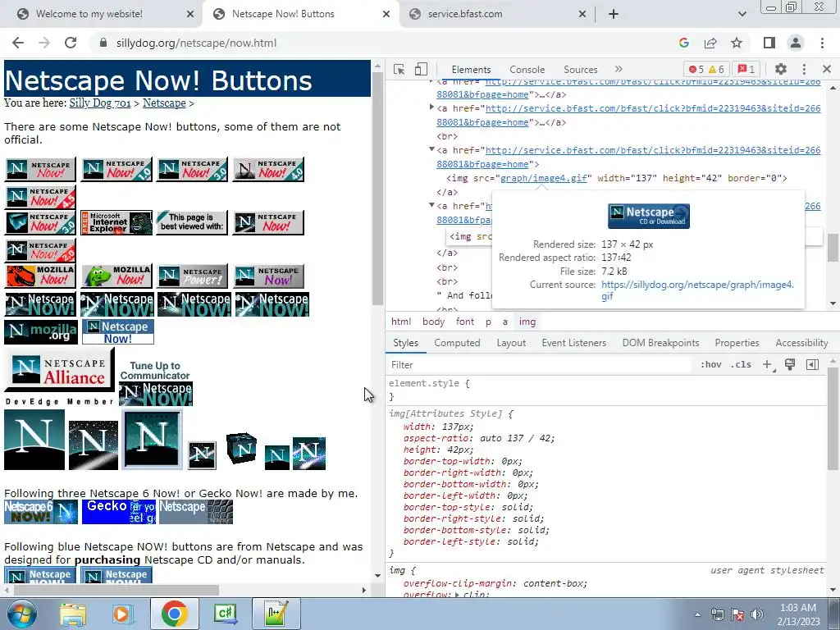Select the Elements panel tab

(x=471, y=70)
